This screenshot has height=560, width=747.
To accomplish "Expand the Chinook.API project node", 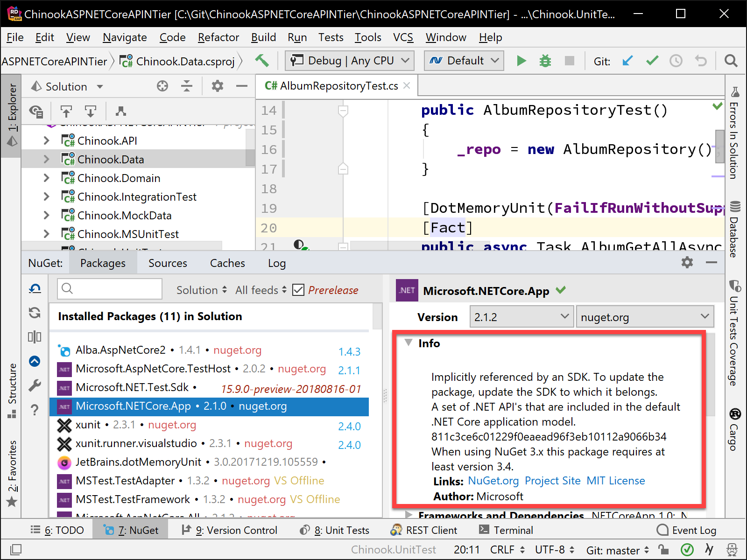I will click(x=46, y=140).
